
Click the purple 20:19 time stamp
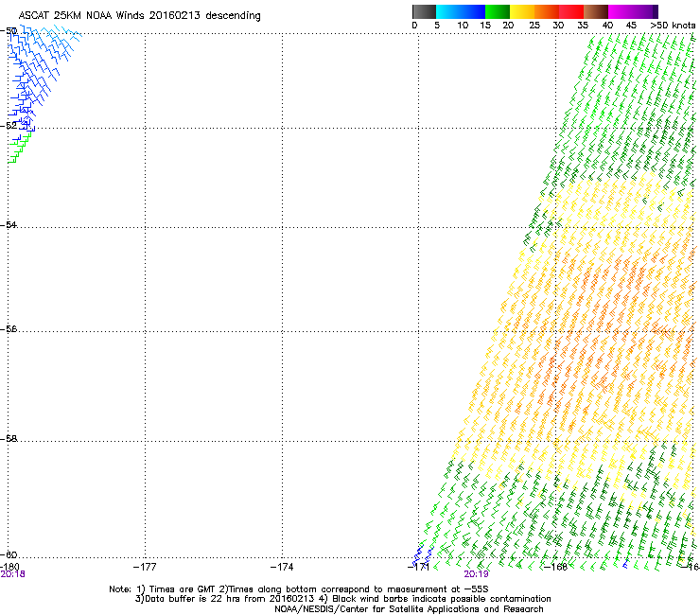477,574
